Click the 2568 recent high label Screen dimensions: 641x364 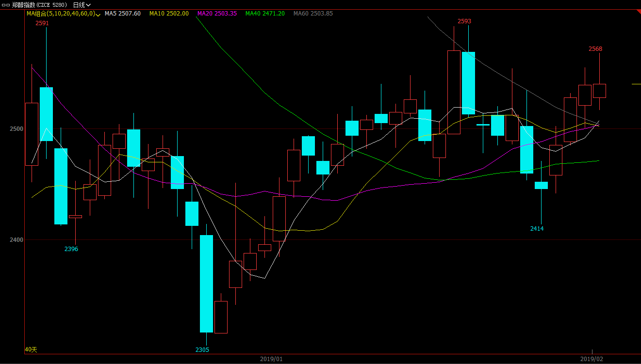[595, 49]
